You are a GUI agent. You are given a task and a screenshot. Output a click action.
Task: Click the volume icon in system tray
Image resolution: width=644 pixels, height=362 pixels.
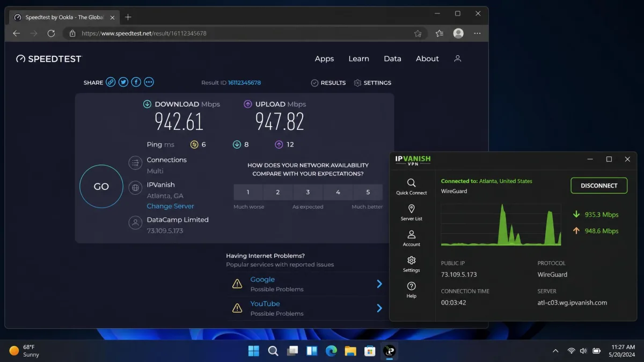click(584, 351)
